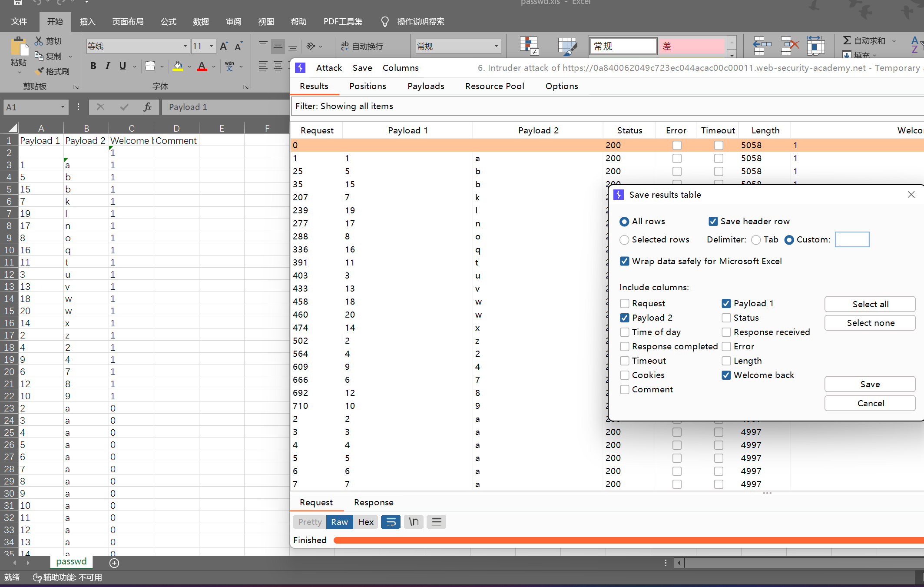The image size is (924, 587).
Task: Open the Excel 文件 (File) tab
Action: click(19, 22)
